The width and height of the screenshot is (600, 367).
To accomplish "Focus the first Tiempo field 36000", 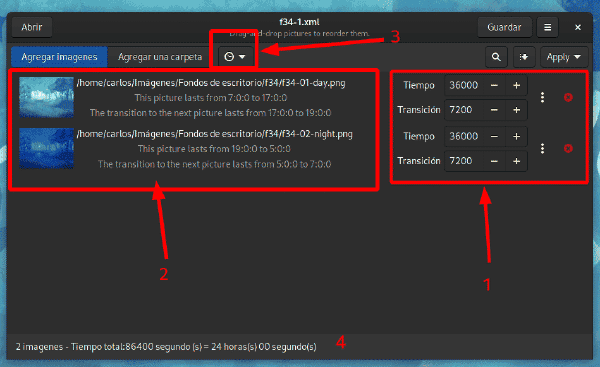I will pyautogui.click(x=465, y=85).
